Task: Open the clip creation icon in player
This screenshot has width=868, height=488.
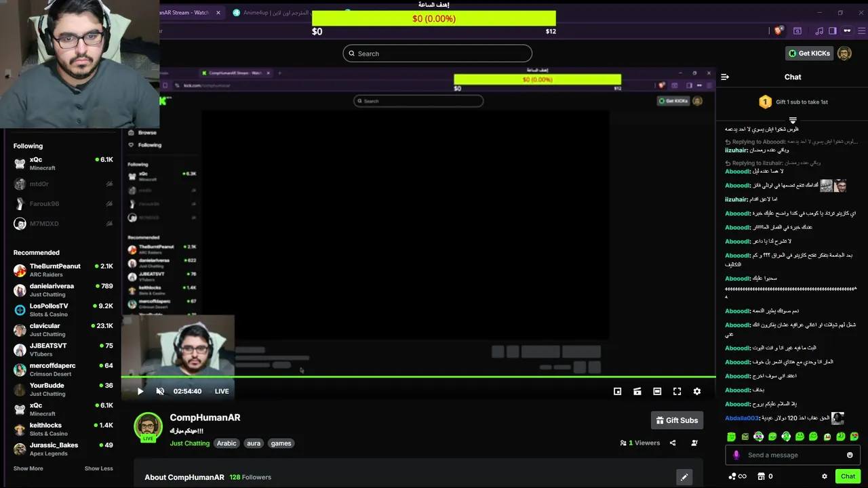Action: tap(637, 391)
